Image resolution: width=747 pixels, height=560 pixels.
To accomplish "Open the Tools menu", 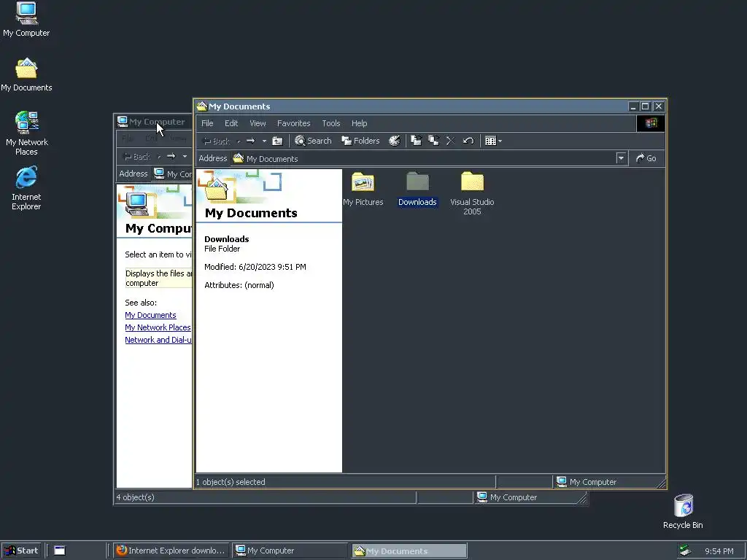I will point(331,123).
